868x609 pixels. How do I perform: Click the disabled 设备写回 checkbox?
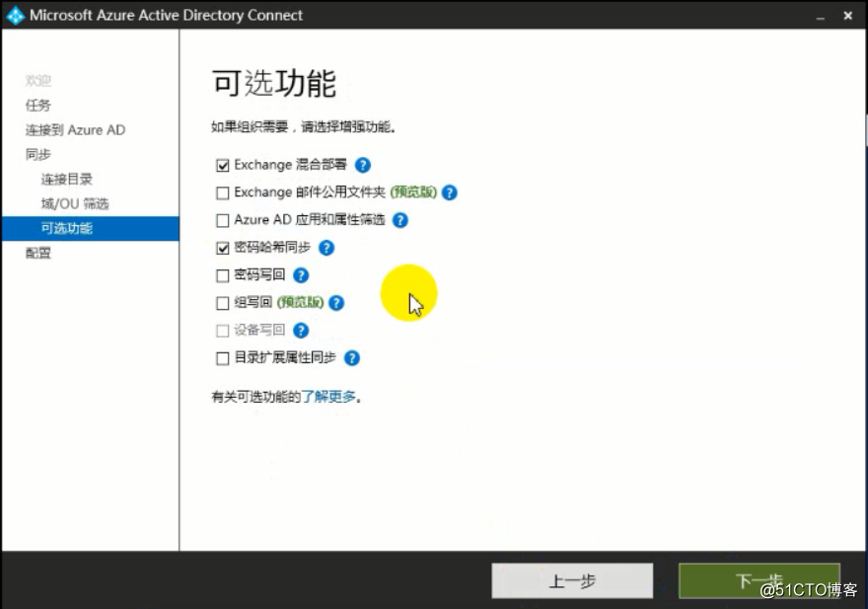tap(223, 331)
